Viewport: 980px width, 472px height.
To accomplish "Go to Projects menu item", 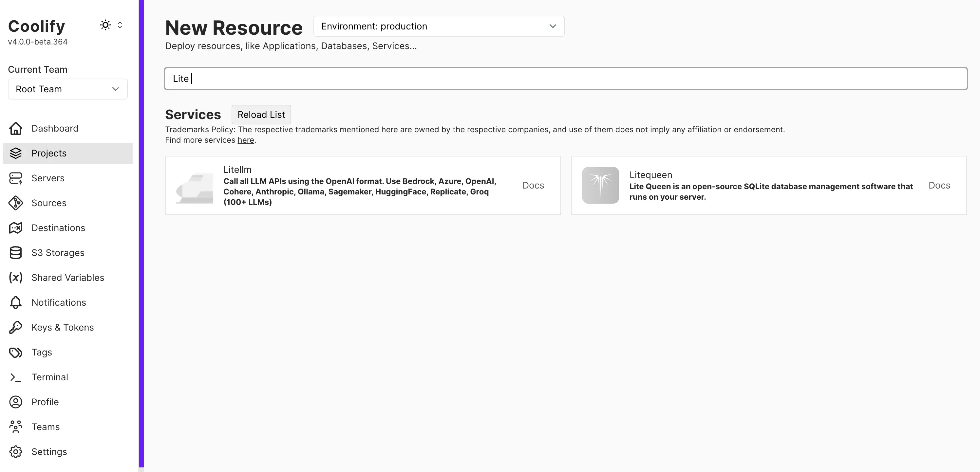I will (x=68, y=153).
